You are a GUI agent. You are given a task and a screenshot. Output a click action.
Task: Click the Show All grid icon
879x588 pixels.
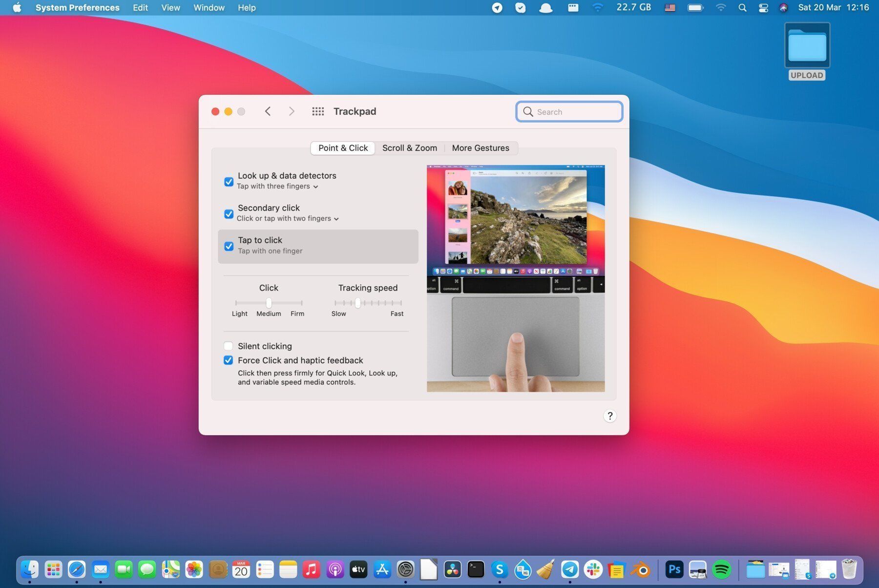(318, 111)
